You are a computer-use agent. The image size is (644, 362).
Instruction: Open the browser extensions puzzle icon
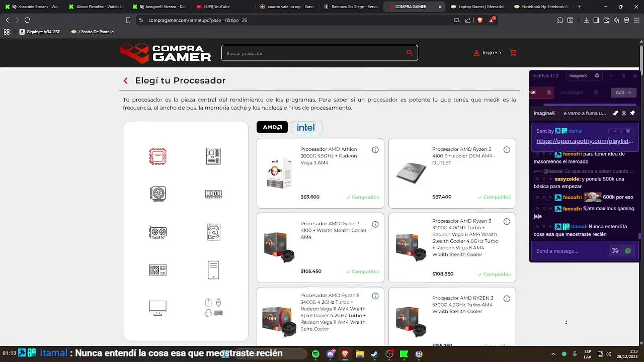[560, 20]
